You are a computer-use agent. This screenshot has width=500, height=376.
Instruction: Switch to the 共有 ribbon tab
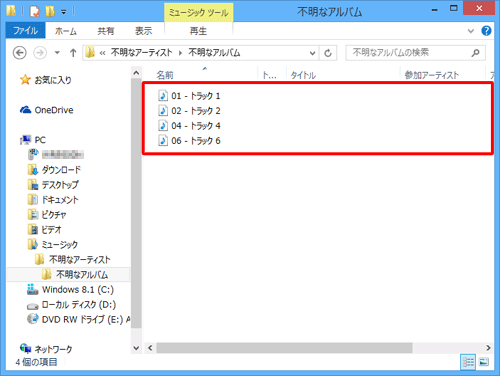point(106,31)
